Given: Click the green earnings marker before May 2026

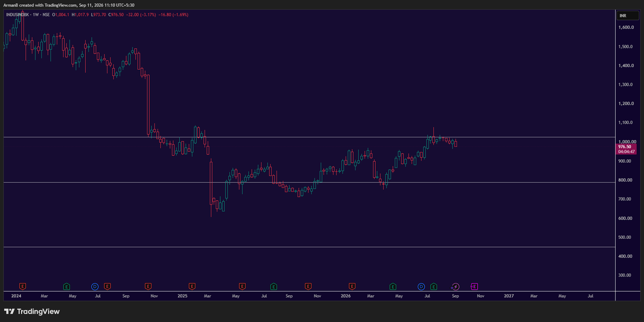Looking at the screenshot, I should coord(393,287).
